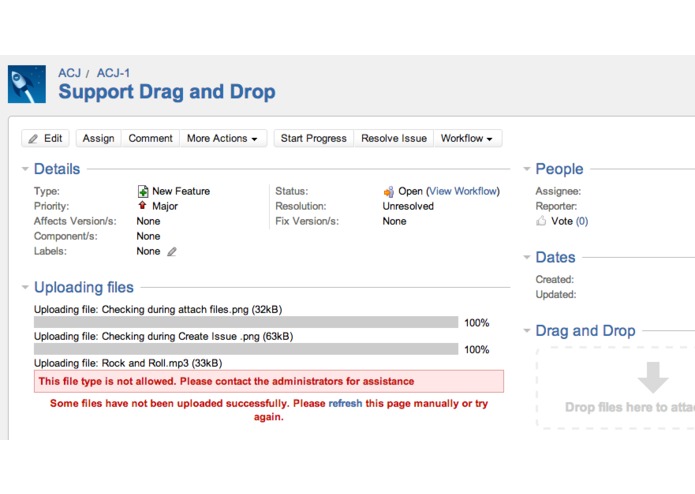This screenshot has height=494, width=695.
Task: Click the Unresolved resolution value
Action: (408, 206)
